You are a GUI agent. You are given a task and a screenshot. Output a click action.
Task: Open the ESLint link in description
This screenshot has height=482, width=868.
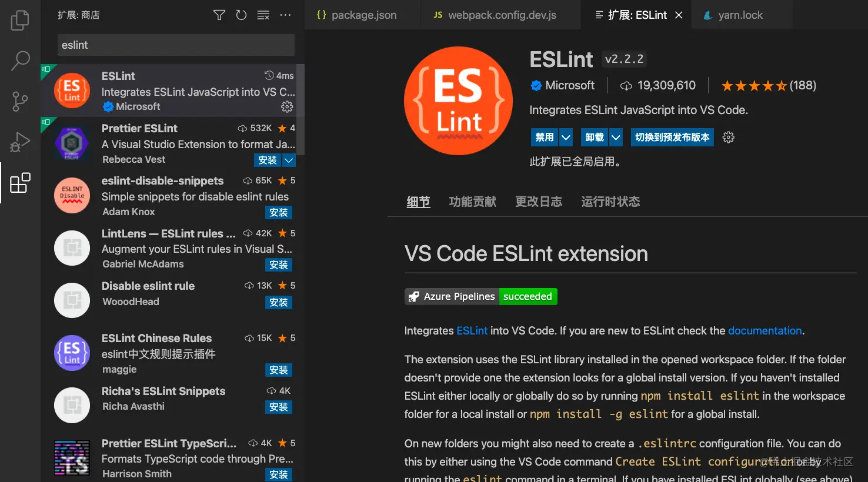tap(472, 331)
